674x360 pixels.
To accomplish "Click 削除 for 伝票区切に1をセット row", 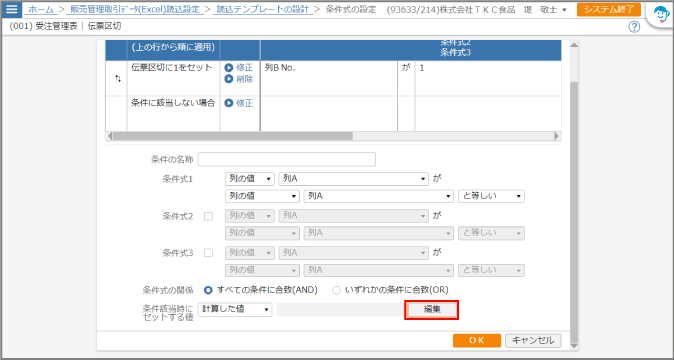I will [x=239, y=79].
